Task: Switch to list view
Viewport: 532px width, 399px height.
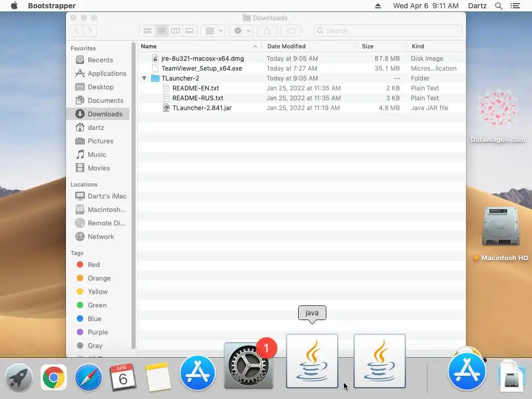Action: [x=162, y=31]
